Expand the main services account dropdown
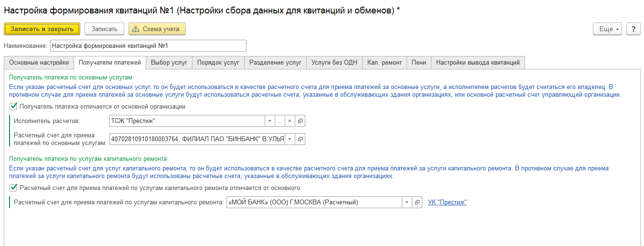Image resolution: width=644 pixels, height=246 pixels. pos(290,139)
